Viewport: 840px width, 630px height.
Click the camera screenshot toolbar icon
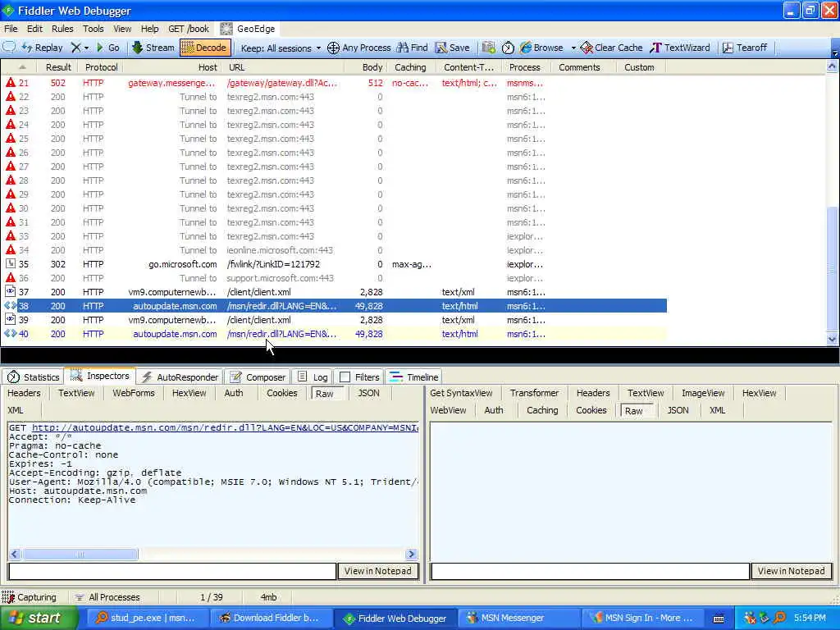[x=488, y=48]
